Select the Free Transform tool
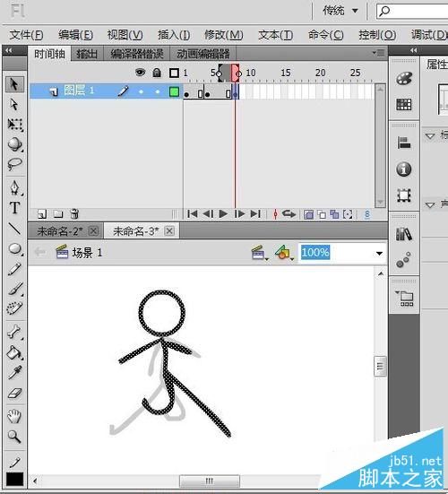This screenshot has height=494, width=448. pyautogui.click(x=15, y=125)
